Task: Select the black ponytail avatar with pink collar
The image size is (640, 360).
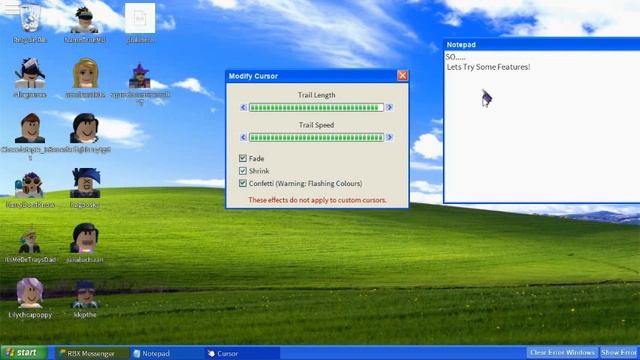Action: coord(84,238)
